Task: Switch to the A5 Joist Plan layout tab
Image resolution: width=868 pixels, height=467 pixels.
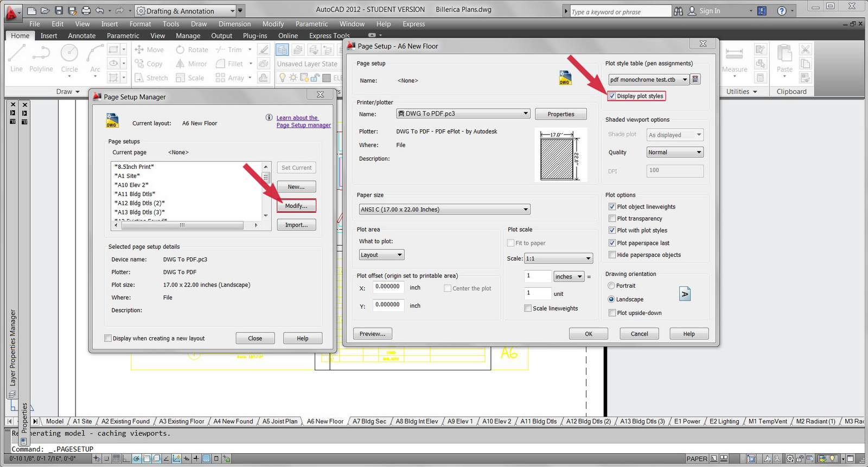Action: [x=280, y=421]
